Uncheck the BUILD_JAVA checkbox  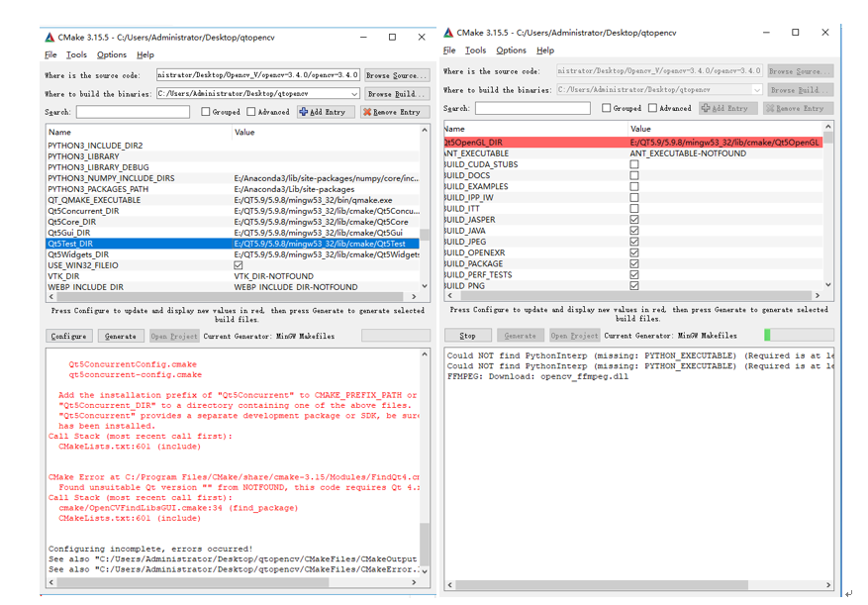pos(634,231)
